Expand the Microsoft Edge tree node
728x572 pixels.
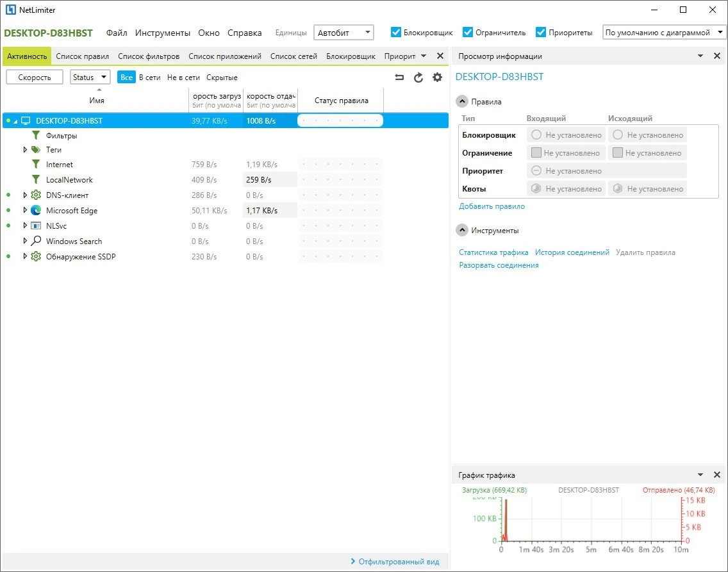[25, 210]
